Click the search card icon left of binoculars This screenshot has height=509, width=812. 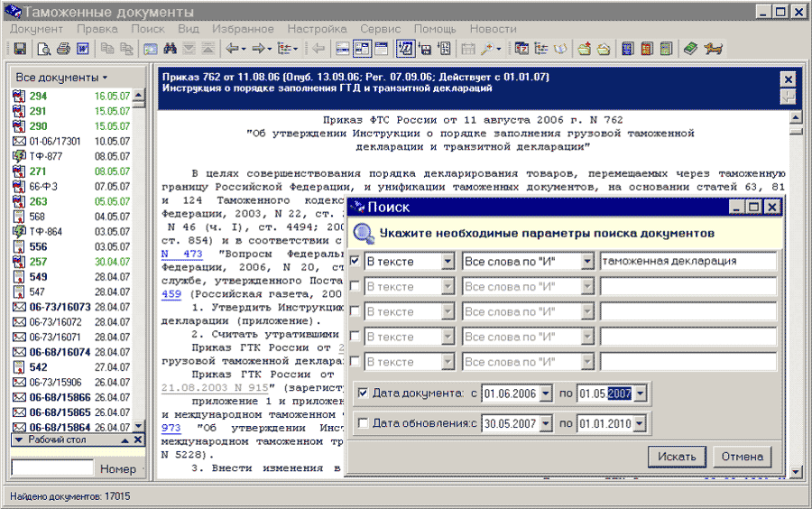[151, 49]
